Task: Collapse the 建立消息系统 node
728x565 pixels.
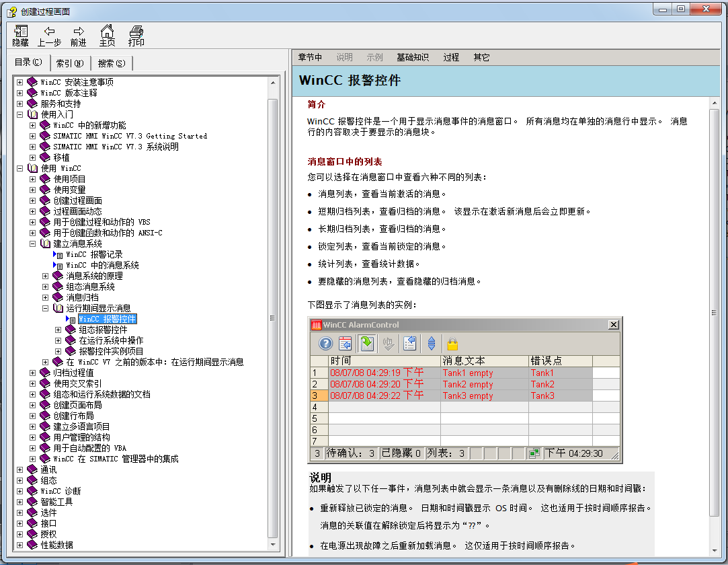Action: click(32, 243)
